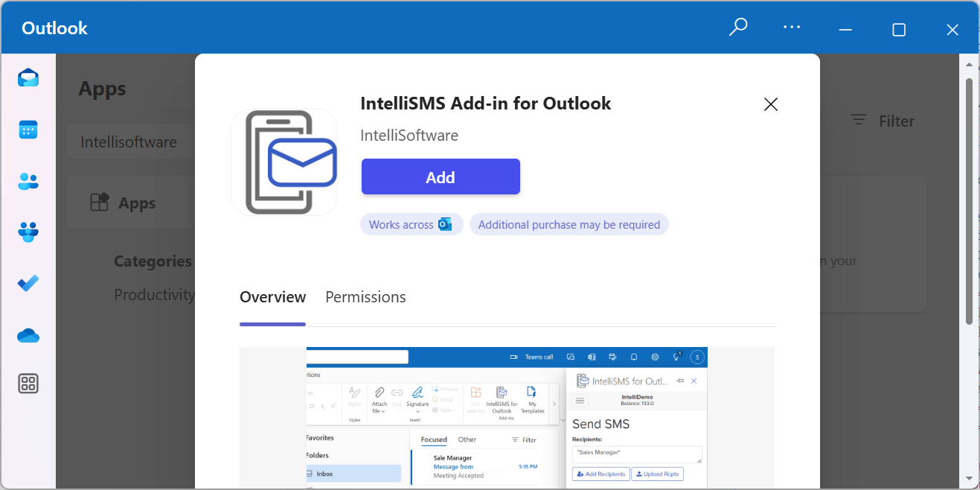Close the IntelliSMS add-in dialog
The height and width of the screenshot is (490, 980).
(770, 104)
